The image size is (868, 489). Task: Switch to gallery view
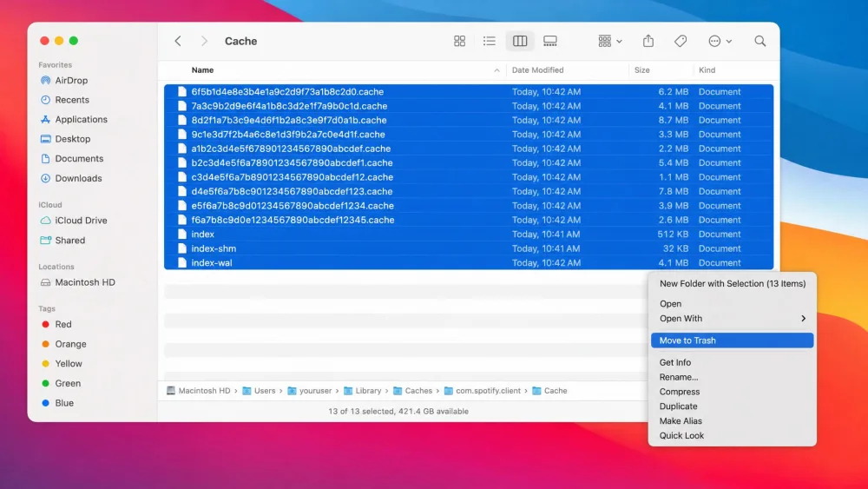[x=550, y=41]
